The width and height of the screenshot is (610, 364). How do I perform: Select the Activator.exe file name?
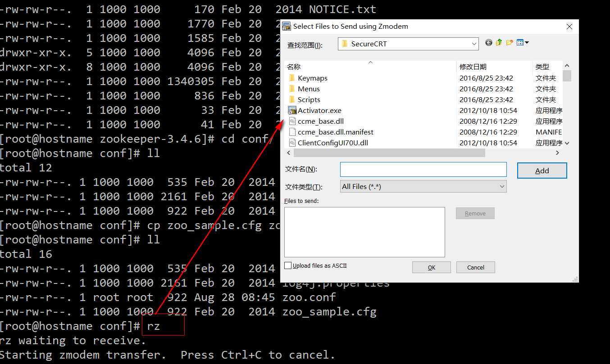(319, 111)
